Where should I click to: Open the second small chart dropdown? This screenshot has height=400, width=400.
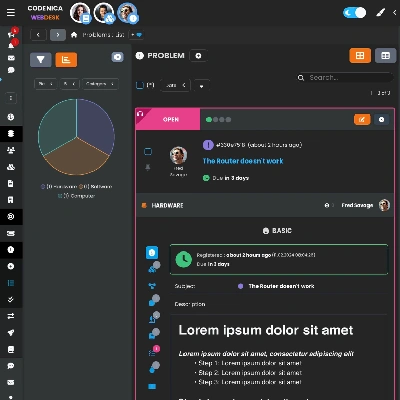pyautogui.click(x=69, y=84)
